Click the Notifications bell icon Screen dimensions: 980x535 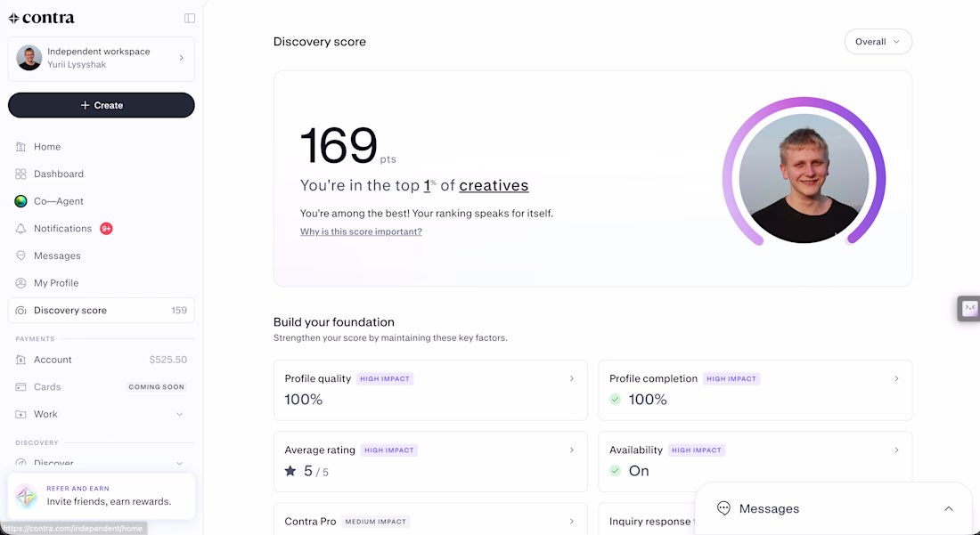20,229
